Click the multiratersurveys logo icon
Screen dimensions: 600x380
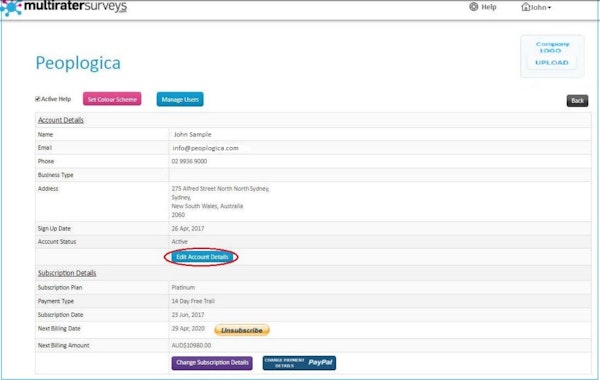(x=11, y=8)
